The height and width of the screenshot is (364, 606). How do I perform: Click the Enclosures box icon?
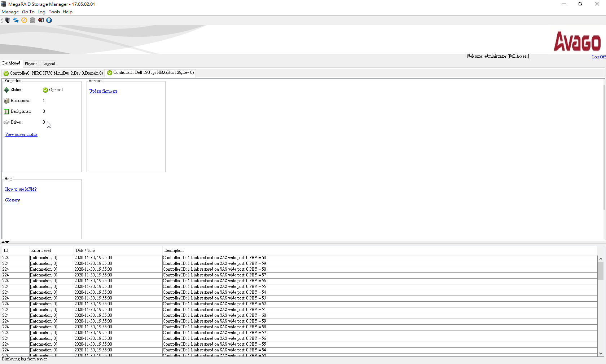(x=6, y=101)
